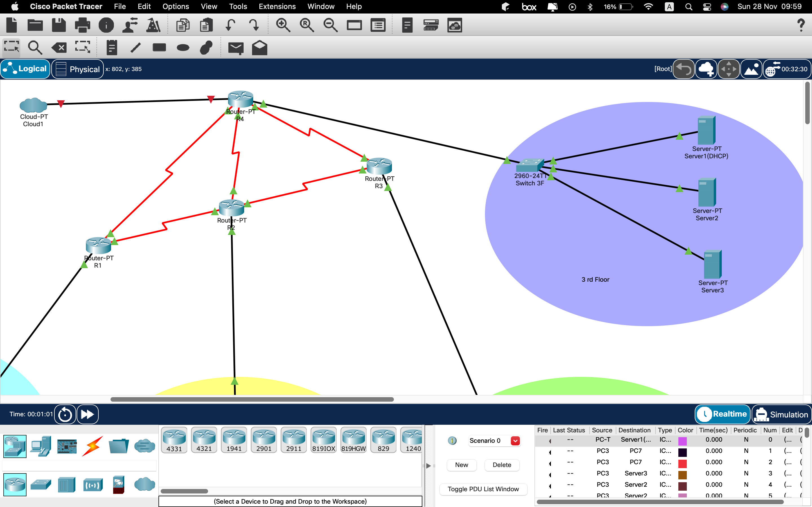Expand the PDU list panel arrow
812x507 pixels.
428,466
